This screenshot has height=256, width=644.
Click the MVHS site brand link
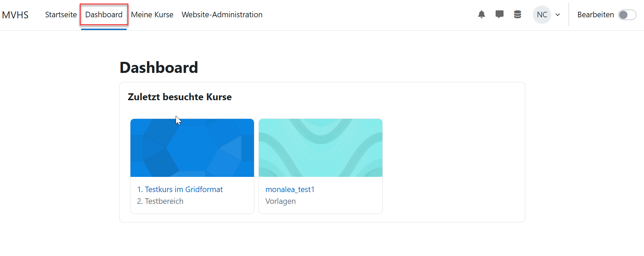[x=15, y=15]
